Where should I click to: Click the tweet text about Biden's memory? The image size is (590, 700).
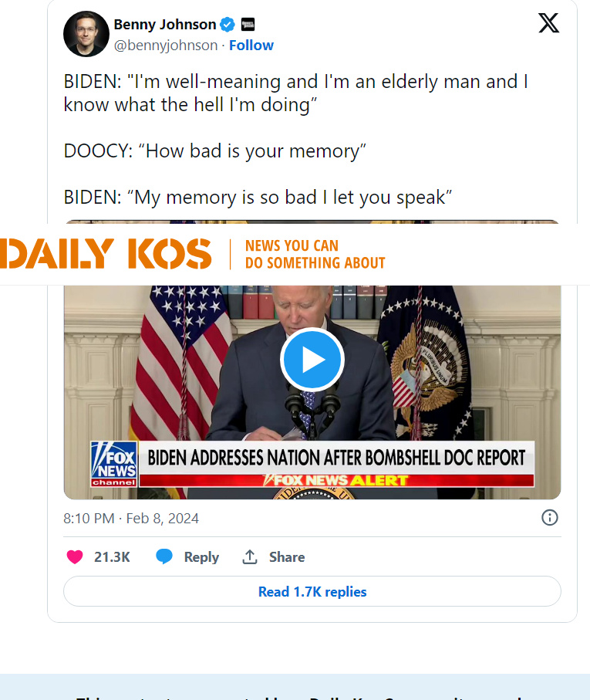point(295,139)
